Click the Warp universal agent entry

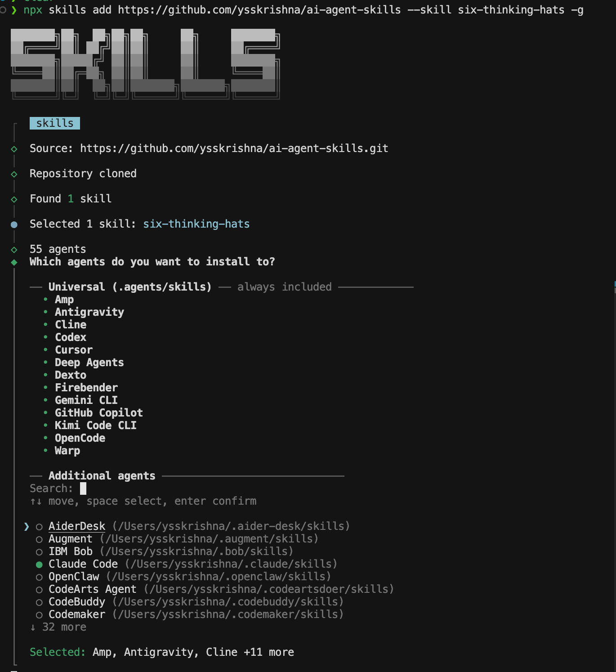67,451
